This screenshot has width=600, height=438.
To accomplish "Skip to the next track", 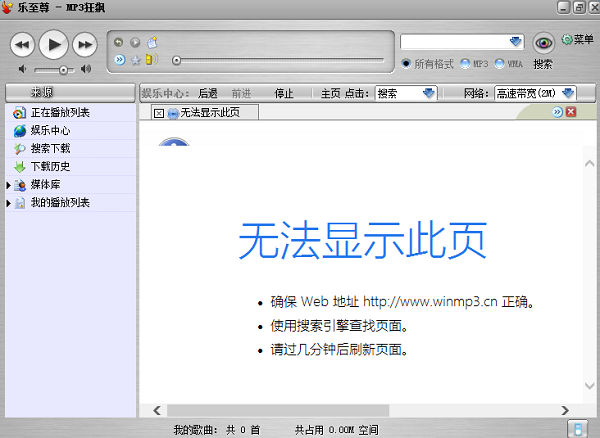I will 85,44.
